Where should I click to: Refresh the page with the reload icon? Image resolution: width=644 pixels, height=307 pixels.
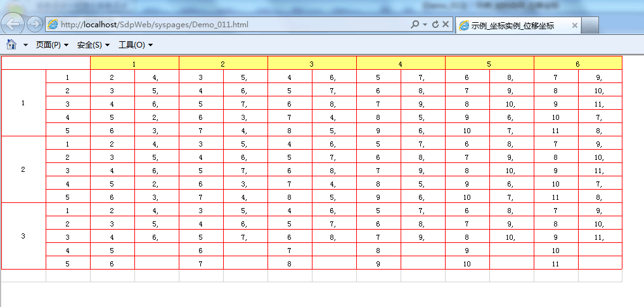435,25
